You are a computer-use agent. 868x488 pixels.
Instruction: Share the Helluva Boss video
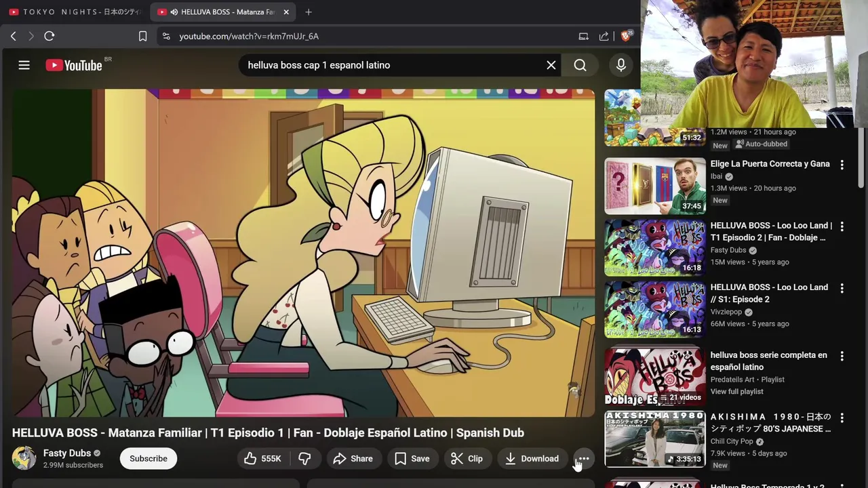point(353,459)
